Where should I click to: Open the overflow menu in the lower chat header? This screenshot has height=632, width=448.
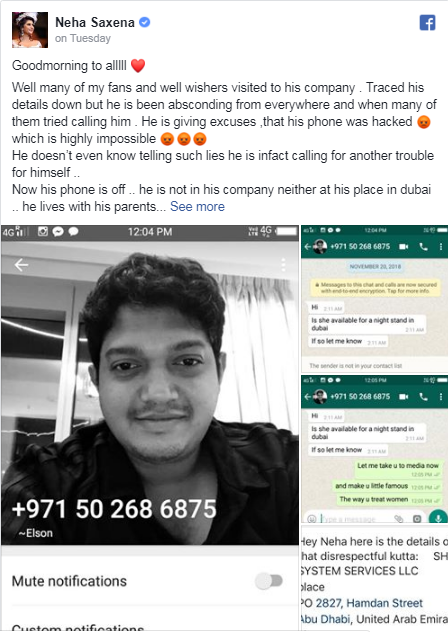(x=441, y=397)
